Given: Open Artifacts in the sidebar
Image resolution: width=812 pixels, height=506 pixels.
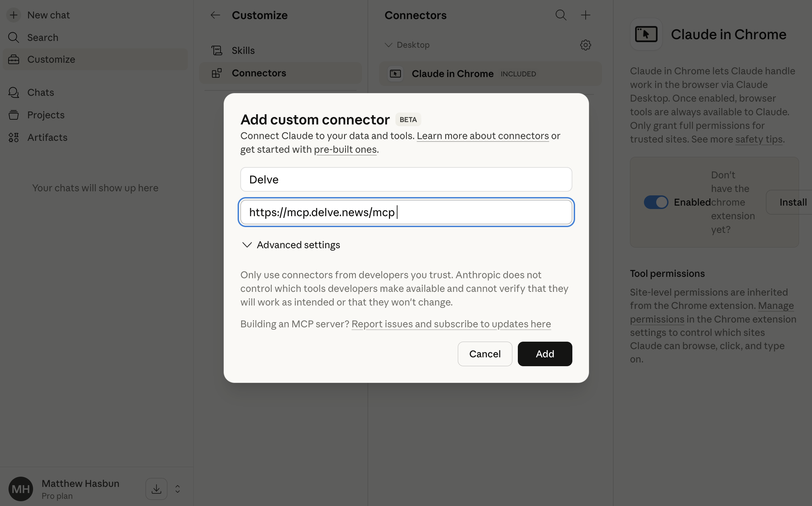Looking at the screenshot, I should tap(47, 137).
